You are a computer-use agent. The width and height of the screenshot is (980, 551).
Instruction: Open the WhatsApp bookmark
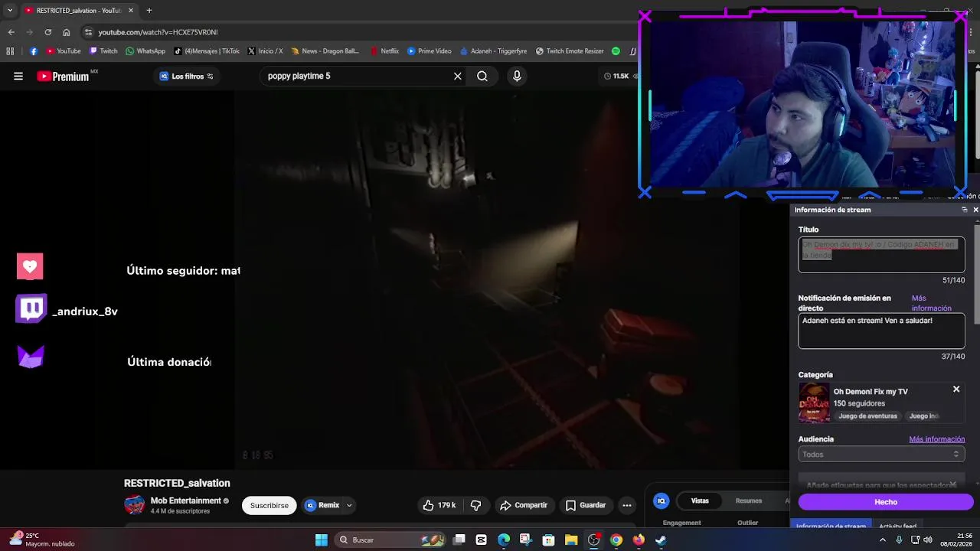click(145, 51)
